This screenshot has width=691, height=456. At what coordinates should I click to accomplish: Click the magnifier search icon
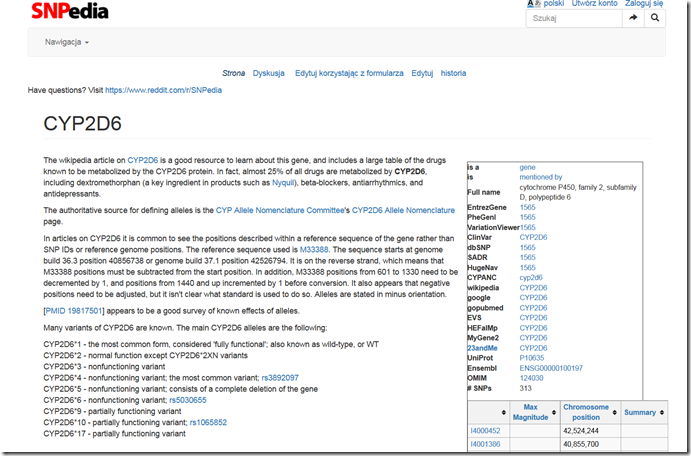pyautogui.click(x=655, y=18)
